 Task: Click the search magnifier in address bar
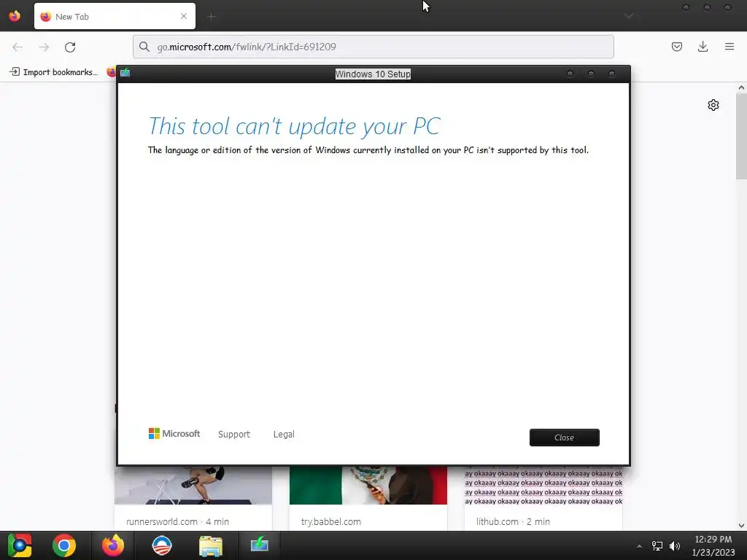(144, 47)
